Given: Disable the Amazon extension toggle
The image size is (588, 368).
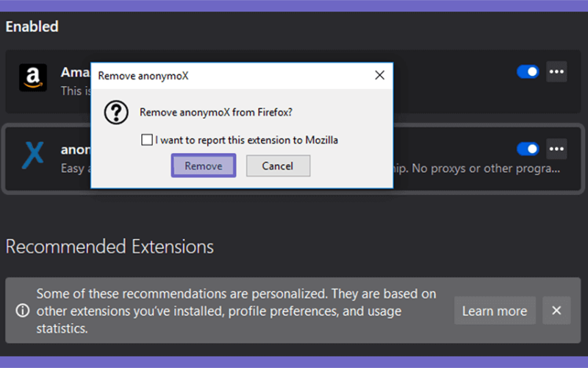Looking at the screenshot, I should (x=528, y=71).
